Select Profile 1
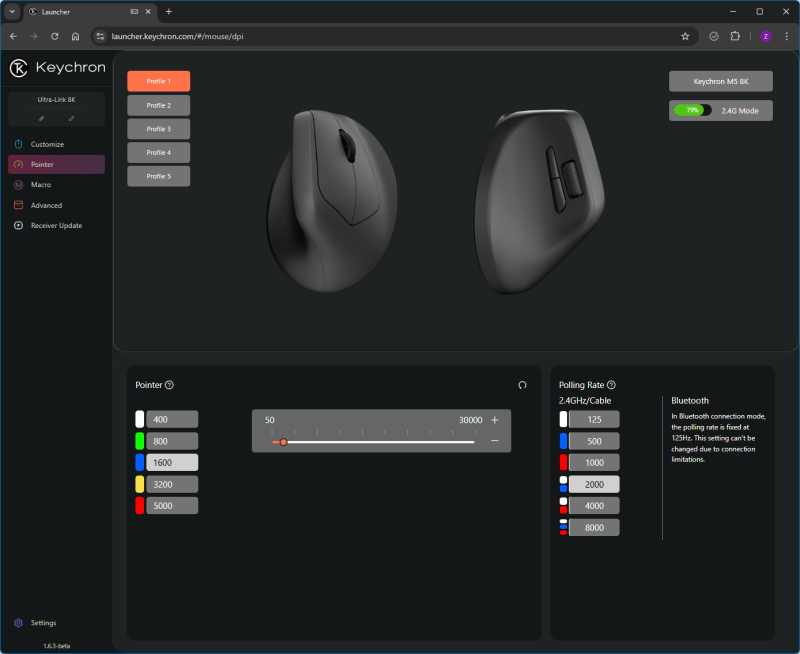Image resolution: width=800 pixels, height=654 pixels. click(159, 81)
